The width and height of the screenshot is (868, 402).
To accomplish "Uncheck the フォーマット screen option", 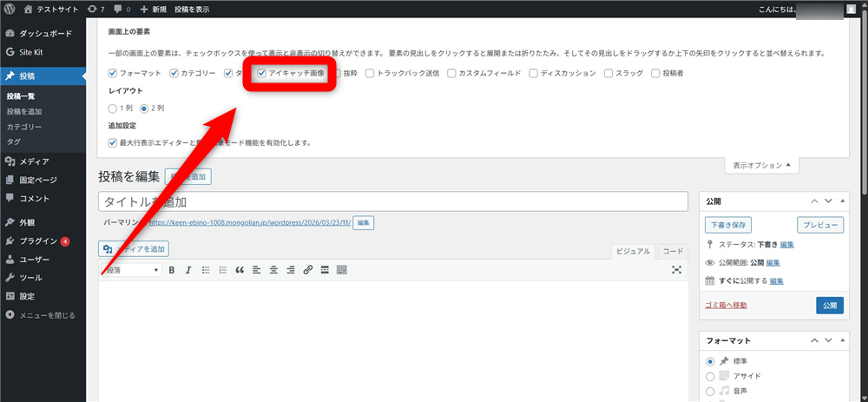I will (112, 73).
